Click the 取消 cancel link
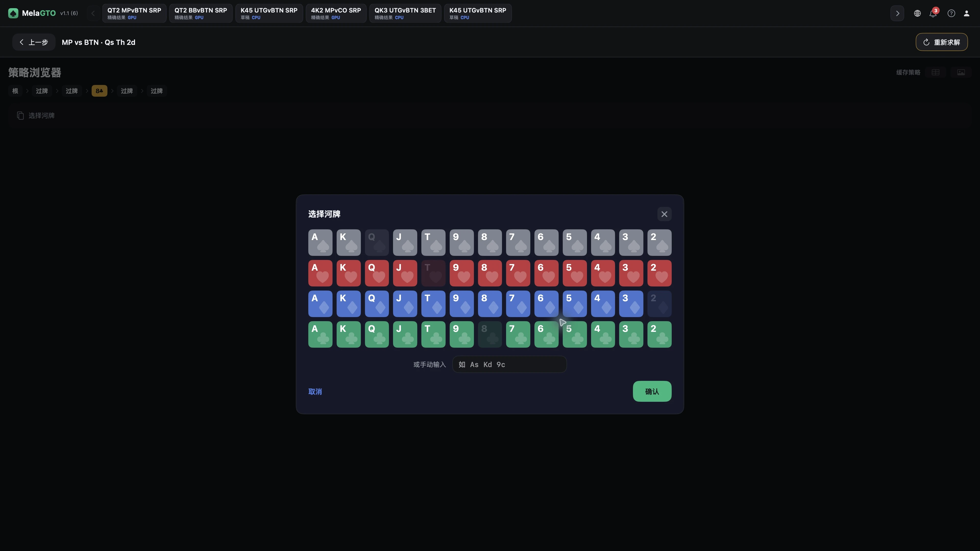This screenshot has height=551, width=980. tap(315, 392)
